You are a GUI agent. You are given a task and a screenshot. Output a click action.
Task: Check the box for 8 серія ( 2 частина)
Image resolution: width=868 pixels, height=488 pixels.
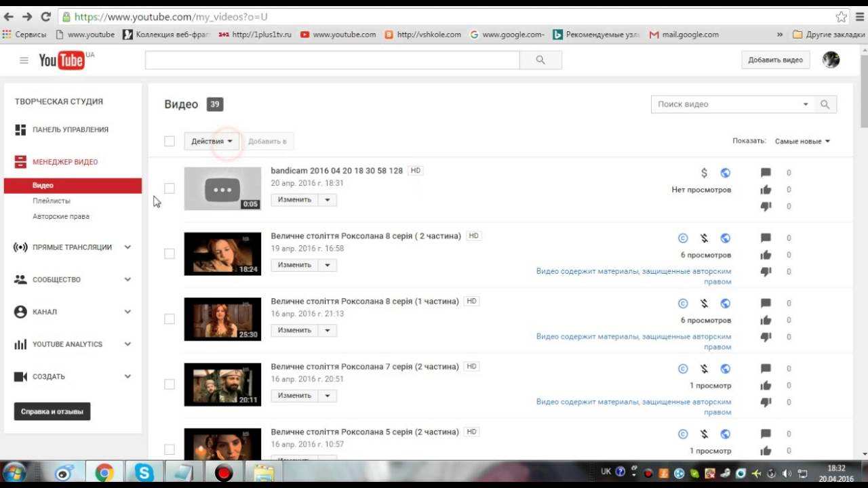(170, 253)
